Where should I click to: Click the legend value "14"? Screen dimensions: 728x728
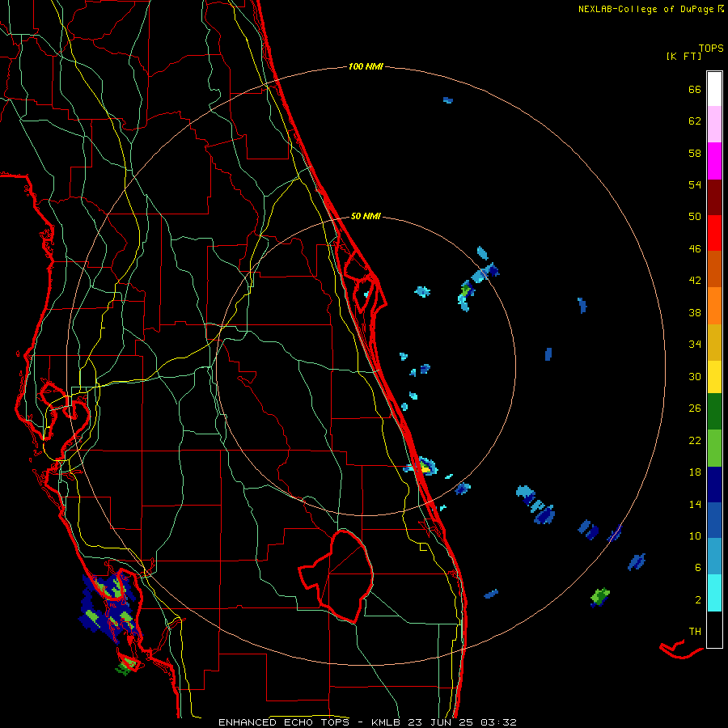[x=695, y=504]
